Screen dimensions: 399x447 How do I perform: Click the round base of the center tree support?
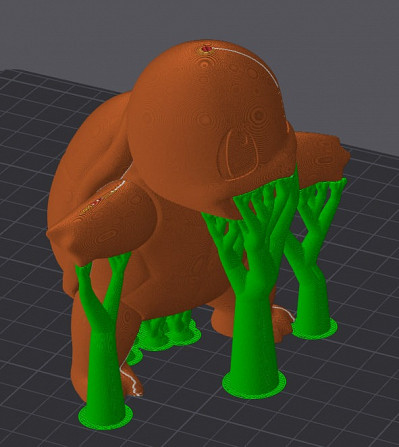pyautogui.click(x=254, y=384)
